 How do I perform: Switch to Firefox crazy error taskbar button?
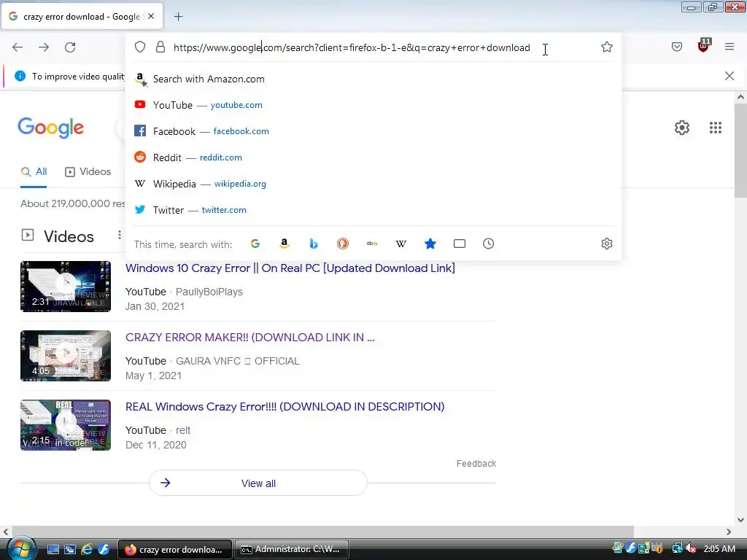point(175,550)
